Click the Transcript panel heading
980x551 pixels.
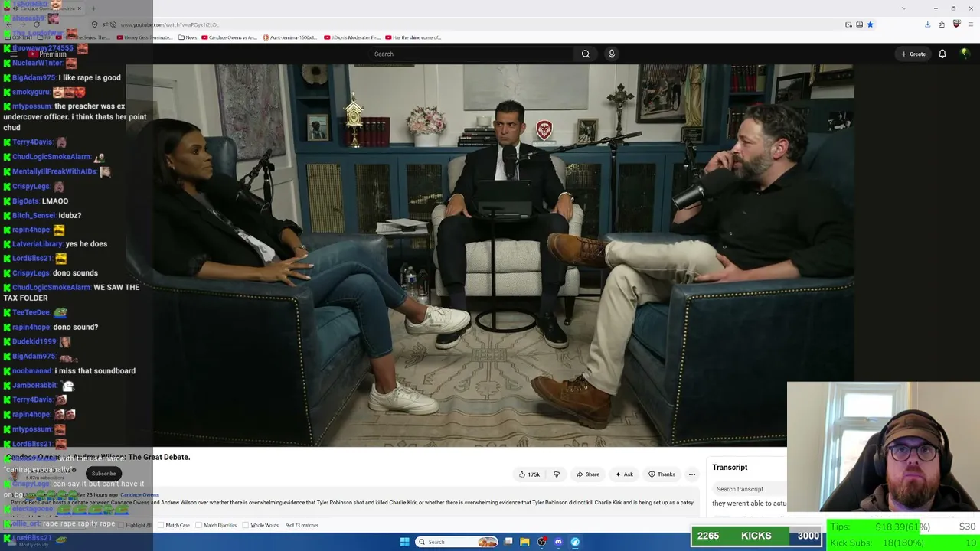point(730,467)
